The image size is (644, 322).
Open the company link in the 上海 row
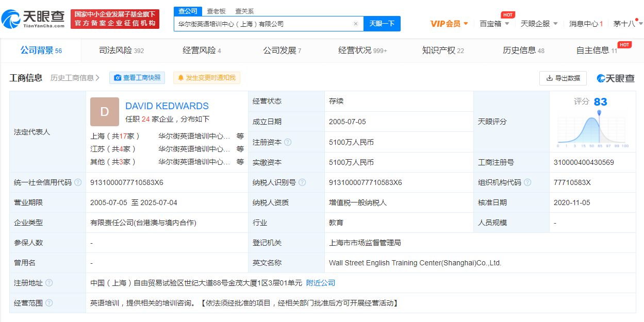[x=194, y=137]
